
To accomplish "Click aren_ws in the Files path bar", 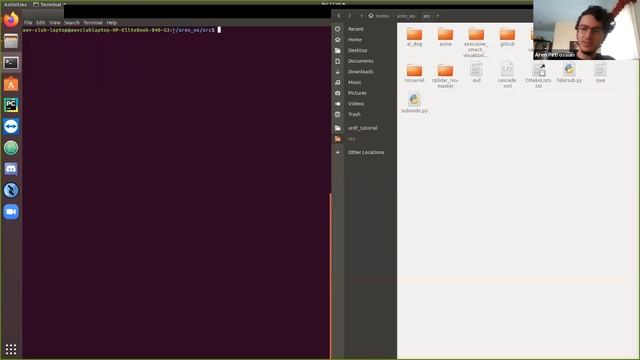I will [406, 16].
